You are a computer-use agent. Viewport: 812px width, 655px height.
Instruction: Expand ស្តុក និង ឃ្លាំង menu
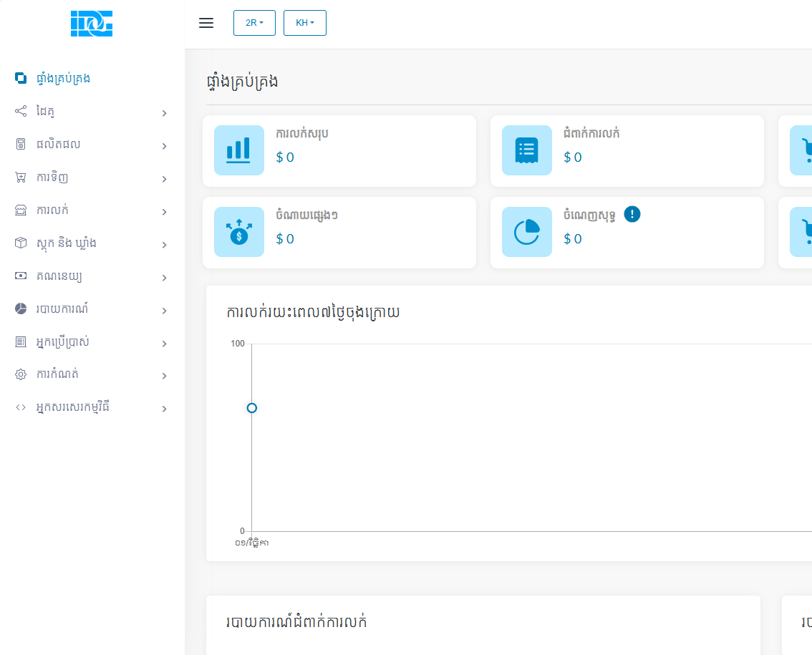coord(92,243)
